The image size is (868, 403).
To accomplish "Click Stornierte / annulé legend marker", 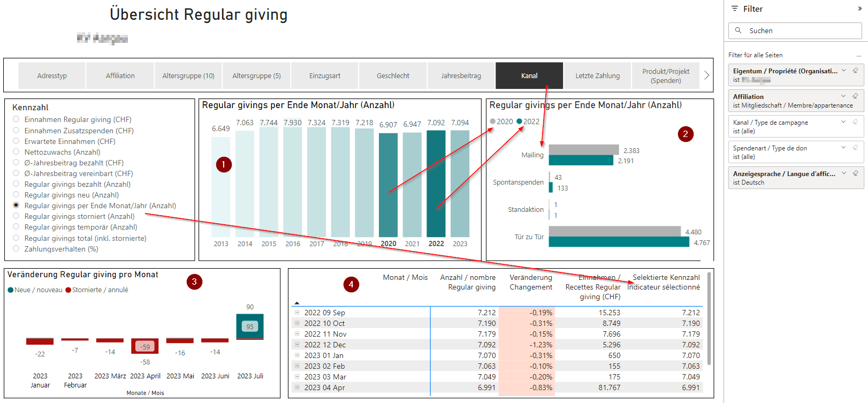I will tap(68, 290).
